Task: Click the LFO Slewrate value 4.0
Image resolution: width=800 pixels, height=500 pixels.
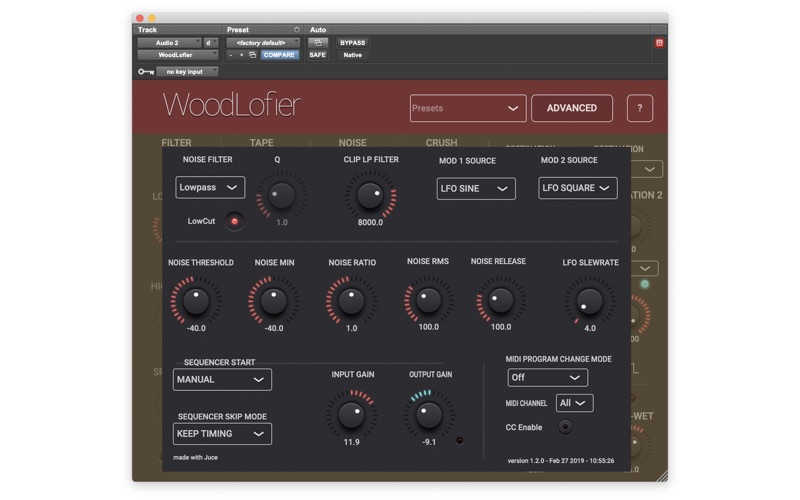Action: click(590, 329)
